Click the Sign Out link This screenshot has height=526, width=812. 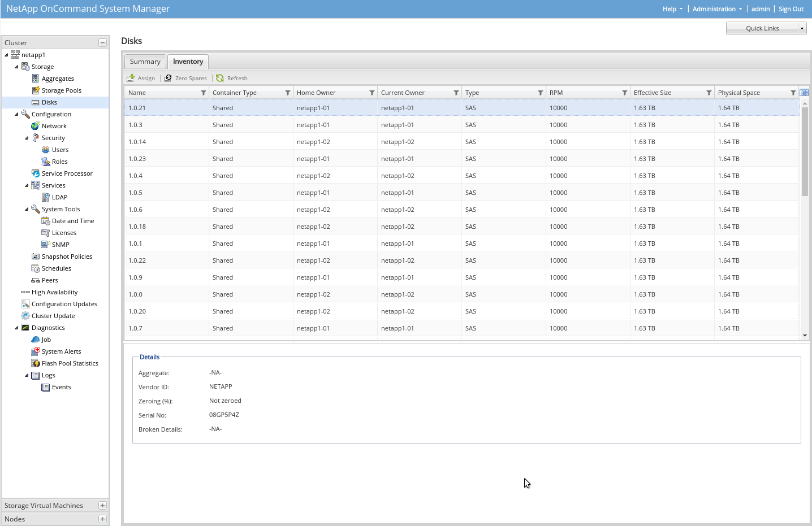[x=791, y=9]
